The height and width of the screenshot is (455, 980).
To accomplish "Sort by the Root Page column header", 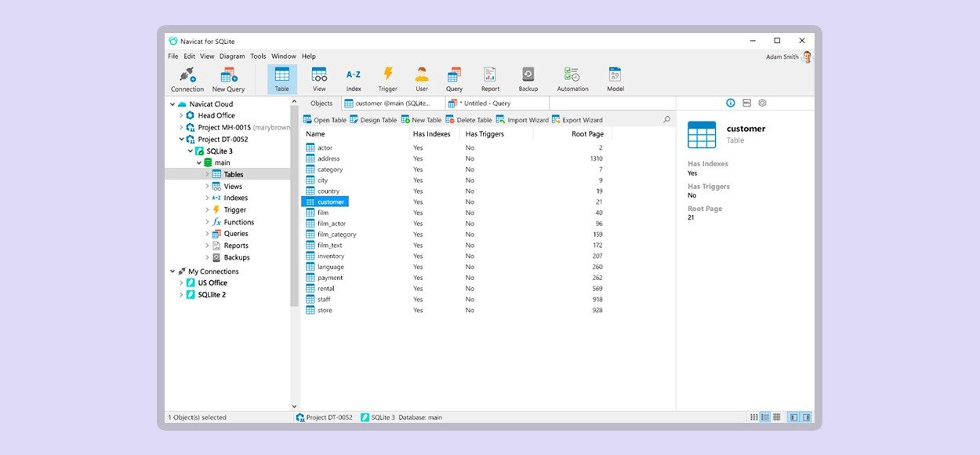I will point(572,134).
